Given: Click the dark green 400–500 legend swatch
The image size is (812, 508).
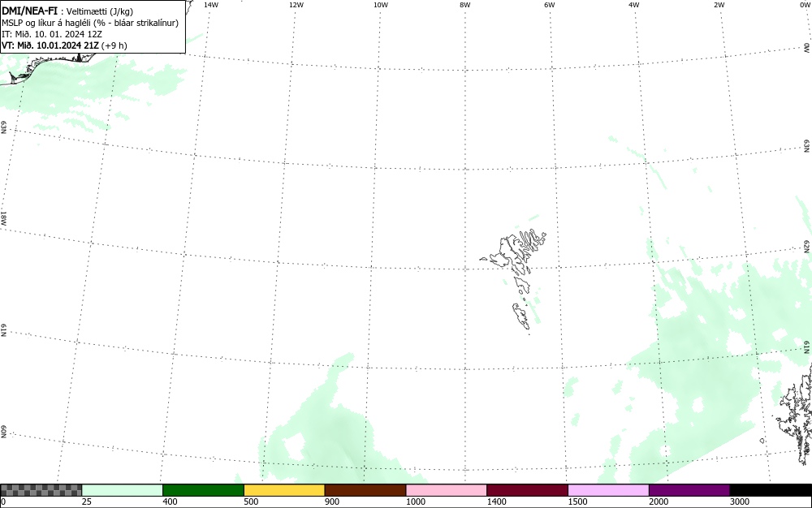Looking at the screenshot, I should 203,490.
